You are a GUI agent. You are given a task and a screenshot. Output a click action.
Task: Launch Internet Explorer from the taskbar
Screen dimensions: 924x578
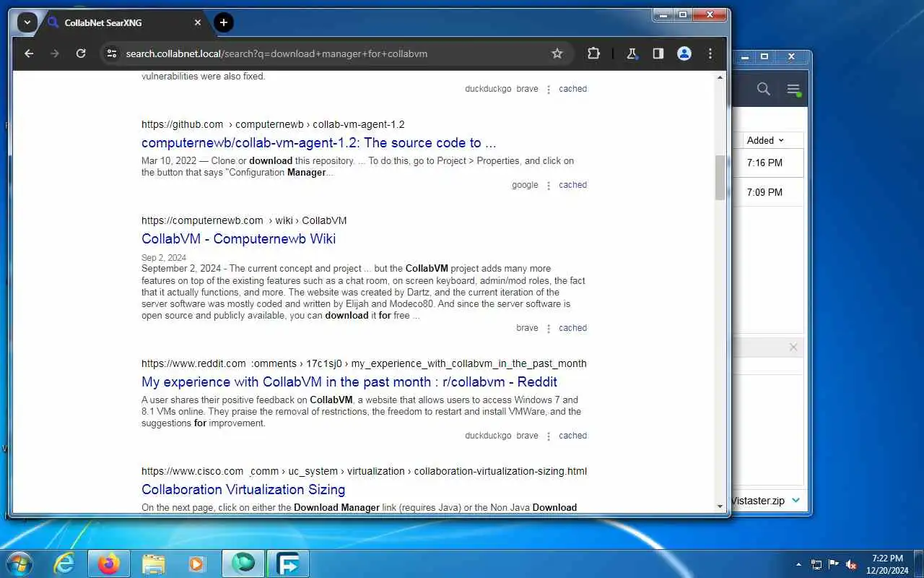tap(65, 564)
